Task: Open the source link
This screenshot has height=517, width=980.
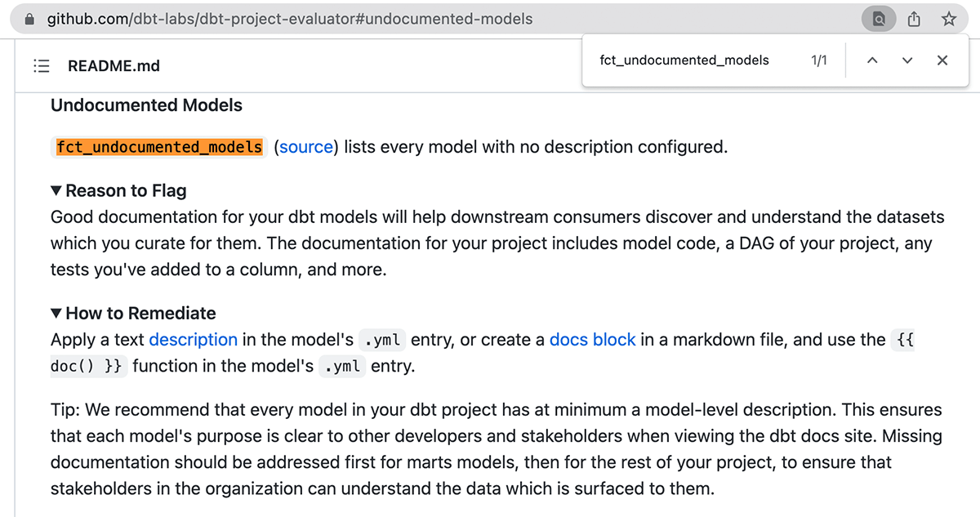Action: [x=306, y=147]
